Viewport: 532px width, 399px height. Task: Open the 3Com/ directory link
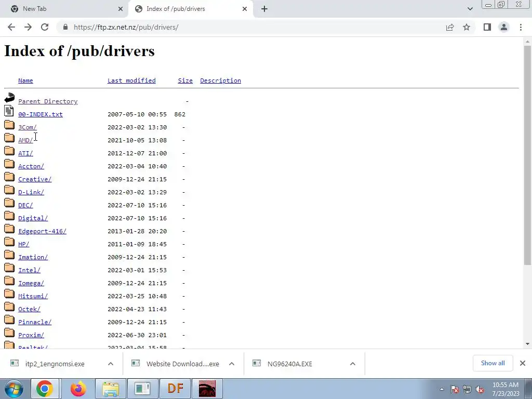(28, 127)
